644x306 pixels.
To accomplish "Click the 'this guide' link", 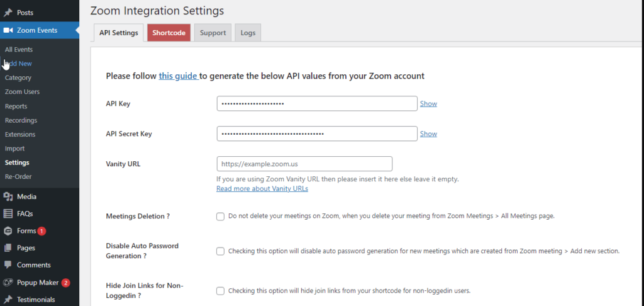I will [x=178, y=76].
